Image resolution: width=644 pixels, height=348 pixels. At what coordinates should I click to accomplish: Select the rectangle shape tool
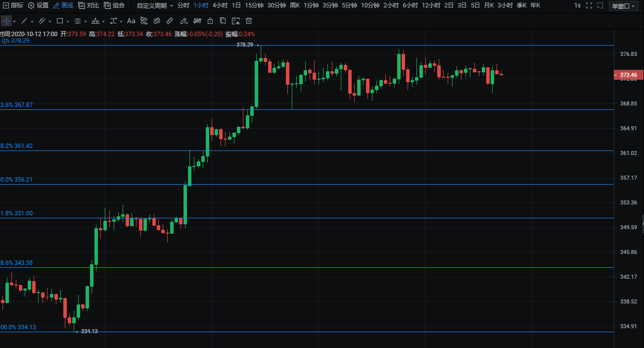pyautogui.click(x=60, y=21)
